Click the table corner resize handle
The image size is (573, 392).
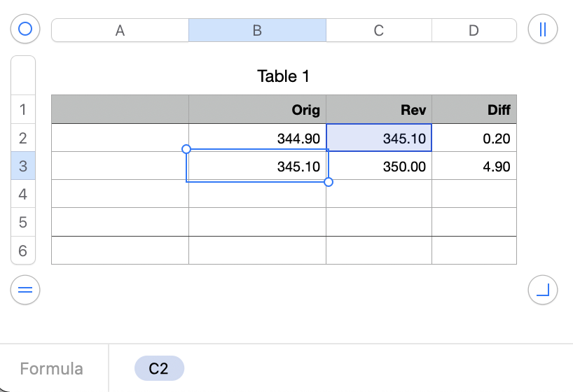[543, 290]
